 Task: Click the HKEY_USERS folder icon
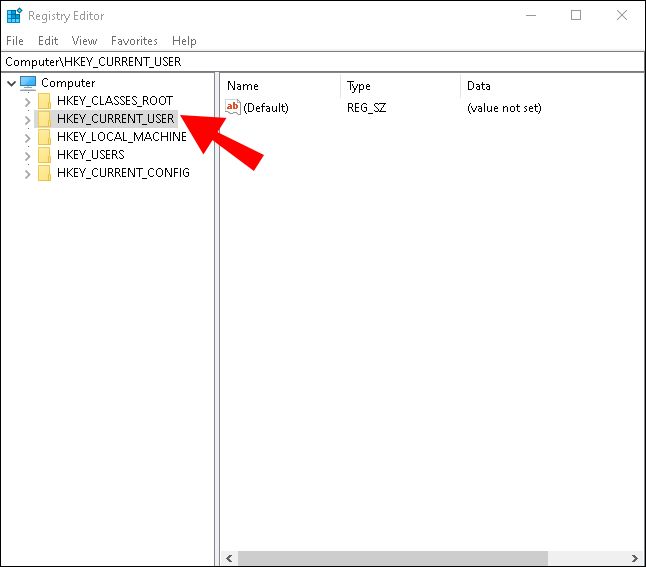pos(44,155)
